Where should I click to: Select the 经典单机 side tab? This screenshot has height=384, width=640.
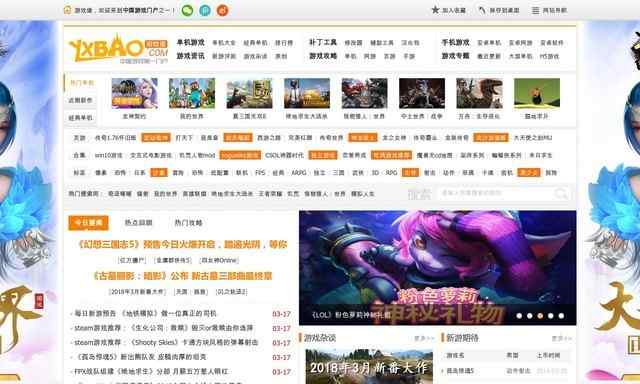(81, 118)
